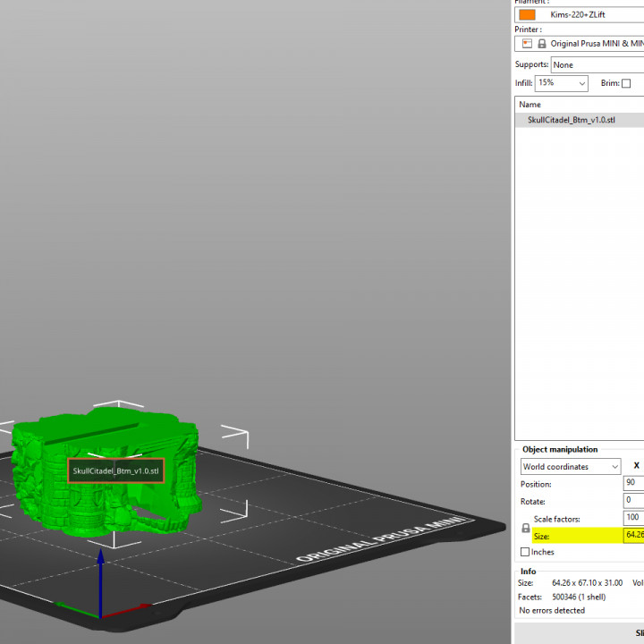
Task: Click the lock icon in the Printer field
Action: click(x=542, y=44)
